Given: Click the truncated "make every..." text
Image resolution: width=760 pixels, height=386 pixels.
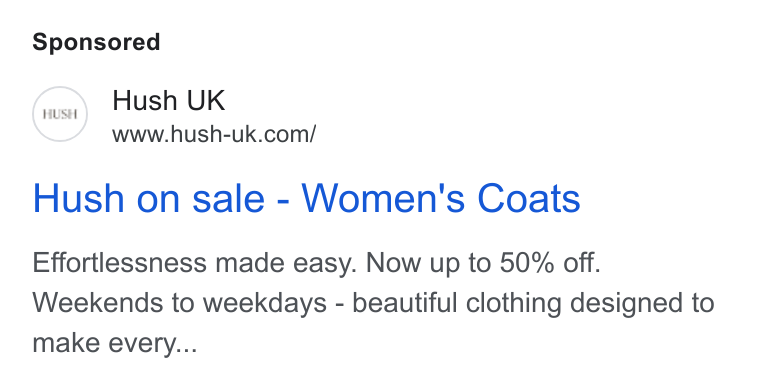Looking at the screenshot, I should click(115, 343).
